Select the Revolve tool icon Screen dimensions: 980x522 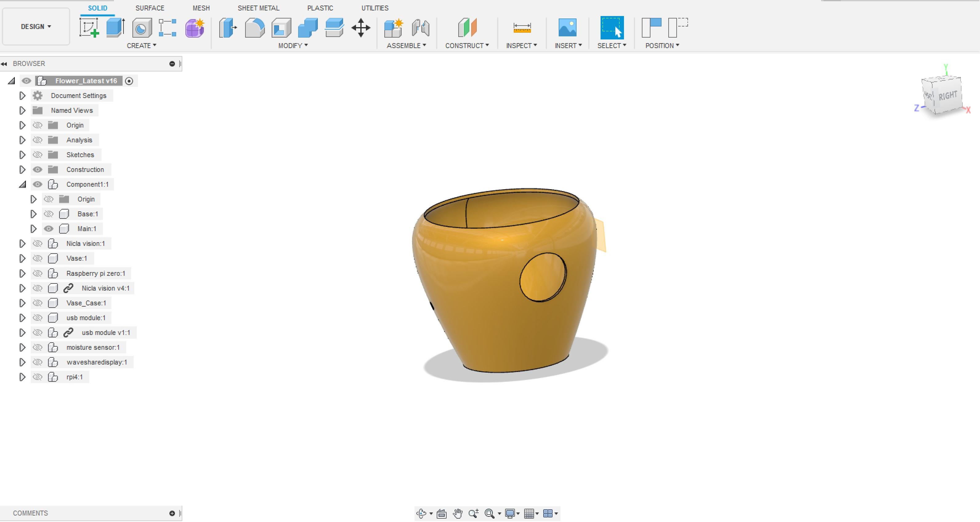142,28
